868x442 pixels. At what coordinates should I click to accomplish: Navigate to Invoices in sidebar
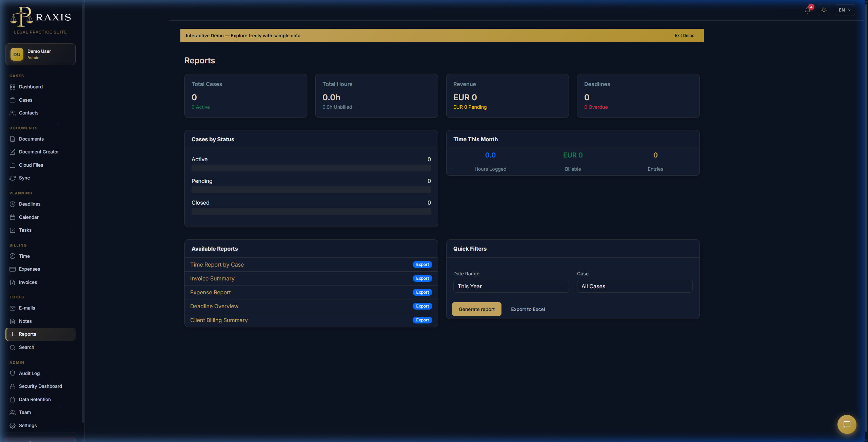click(40, 282)
